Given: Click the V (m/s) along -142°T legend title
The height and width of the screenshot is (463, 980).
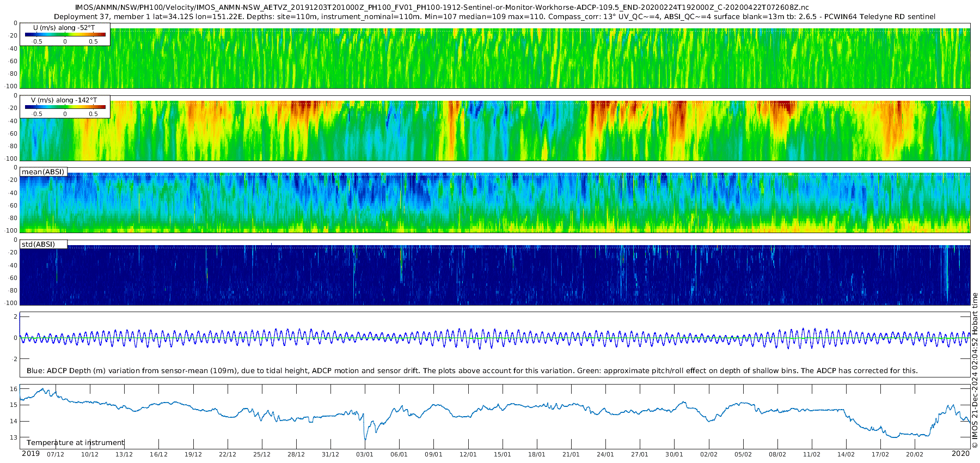Looking at the screenshot, I should [64, 100].
